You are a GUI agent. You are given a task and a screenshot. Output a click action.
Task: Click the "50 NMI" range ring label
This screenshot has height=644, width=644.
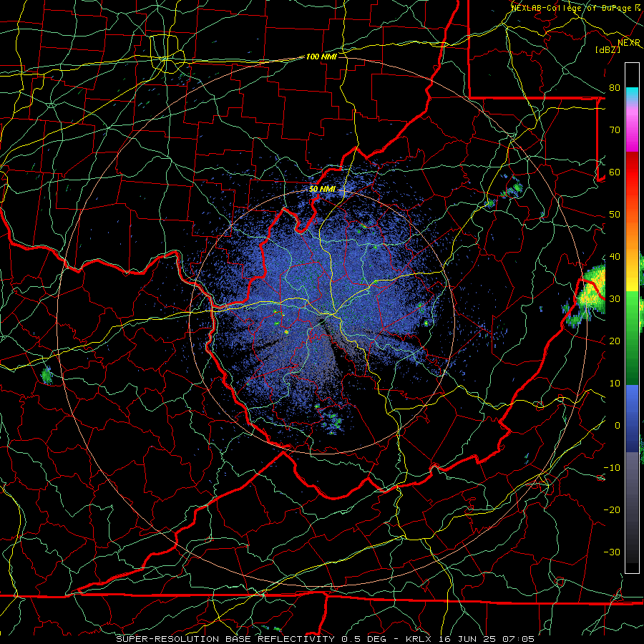click(322, 190)
